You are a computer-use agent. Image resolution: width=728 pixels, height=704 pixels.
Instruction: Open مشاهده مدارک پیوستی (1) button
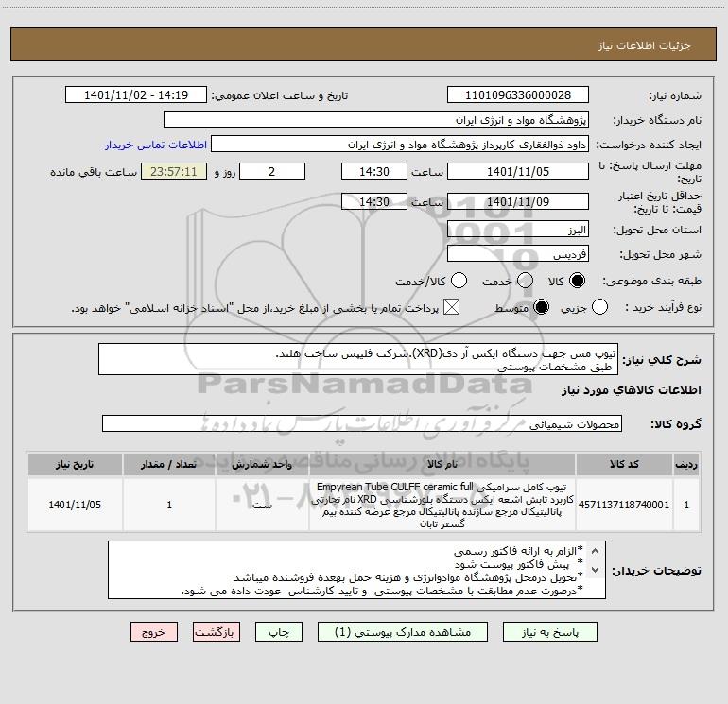tap(403, 632)
